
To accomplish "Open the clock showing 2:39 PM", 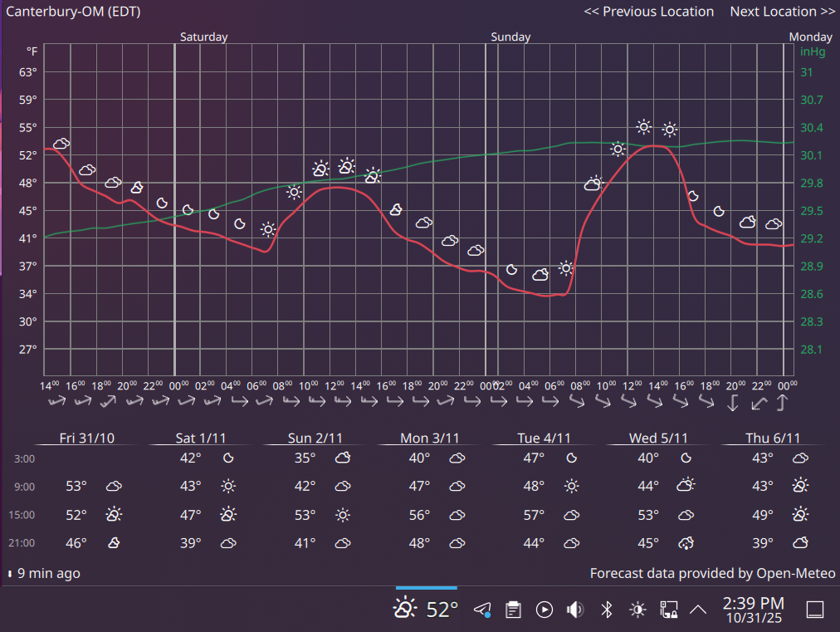I will (753, 610).
